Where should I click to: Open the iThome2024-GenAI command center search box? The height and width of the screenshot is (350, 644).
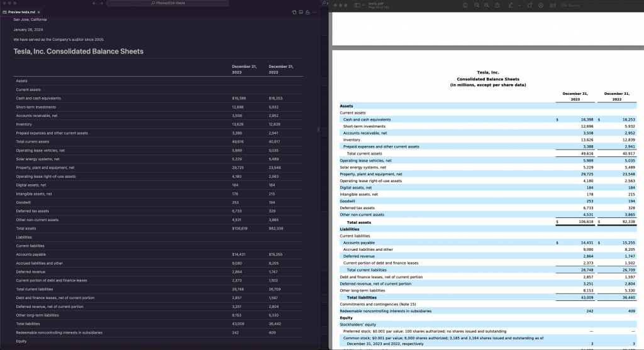coord(167,3)
